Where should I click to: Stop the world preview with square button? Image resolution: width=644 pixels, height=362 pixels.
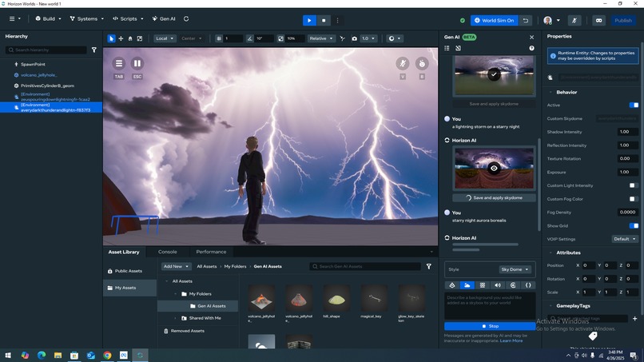coord(324,21)
